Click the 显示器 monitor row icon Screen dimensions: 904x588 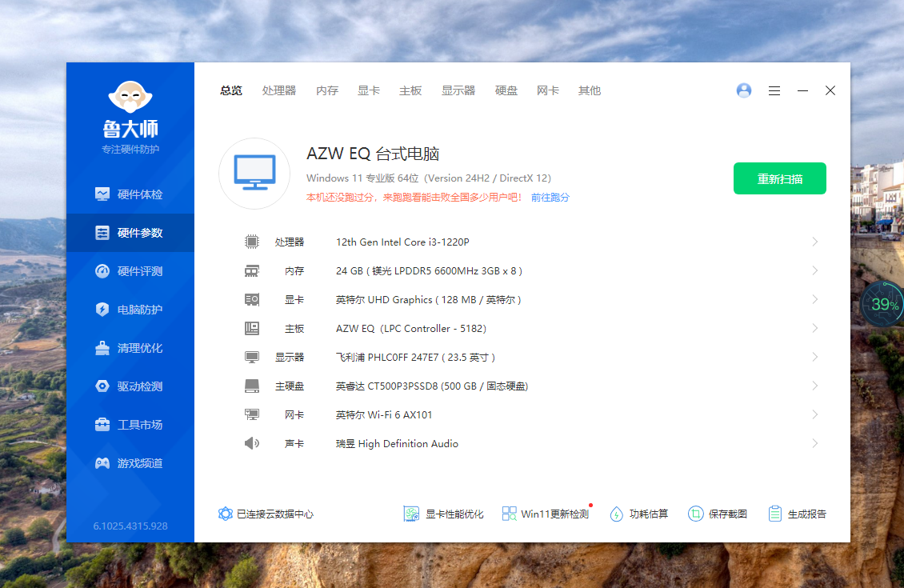click(x=252, y=357)
